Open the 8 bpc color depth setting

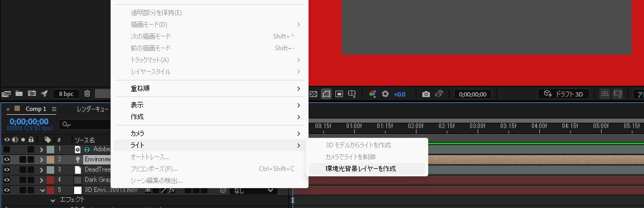point(66,94)
